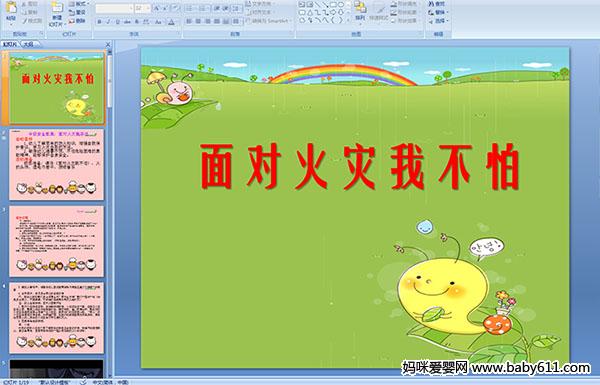Toggle Underline formatting

click(118, 22)
